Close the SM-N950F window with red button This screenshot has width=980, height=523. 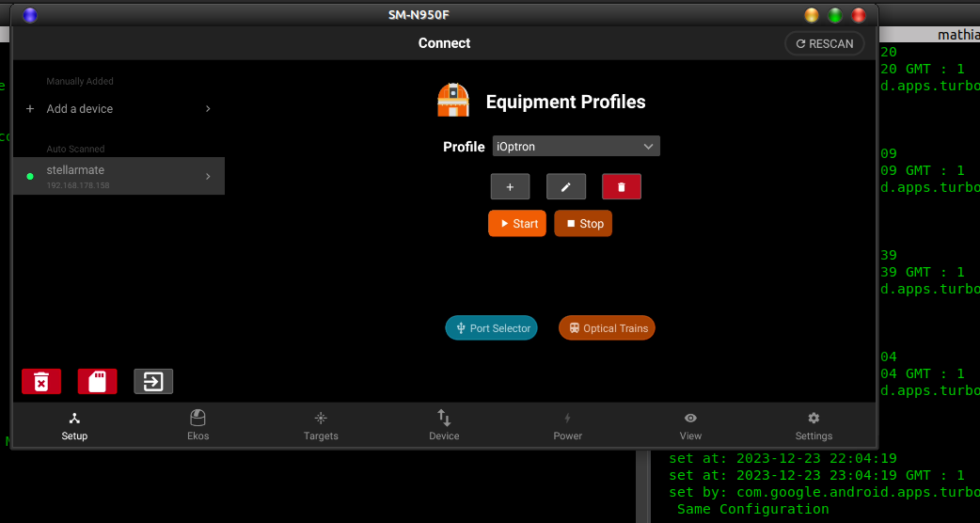tap(859, 15)
